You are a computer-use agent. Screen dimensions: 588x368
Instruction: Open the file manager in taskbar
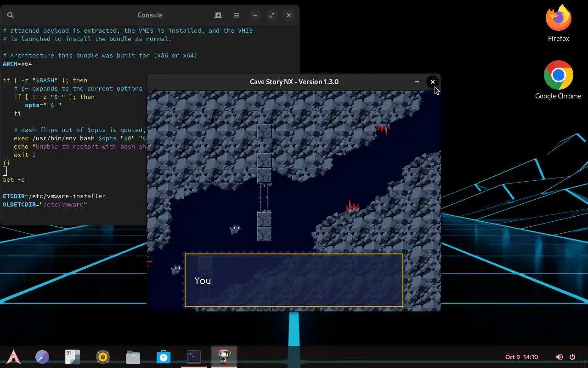[133, 356]
